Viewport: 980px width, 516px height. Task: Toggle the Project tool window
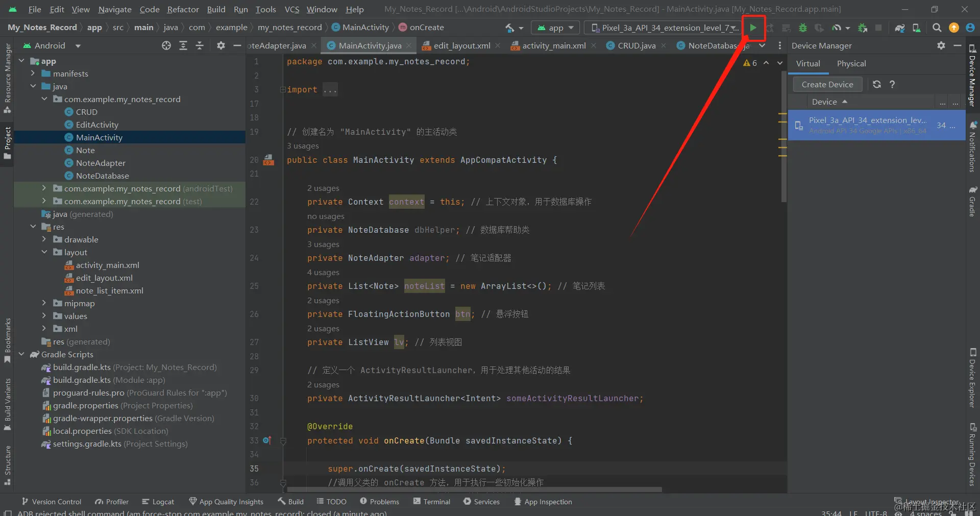(7, 143)
